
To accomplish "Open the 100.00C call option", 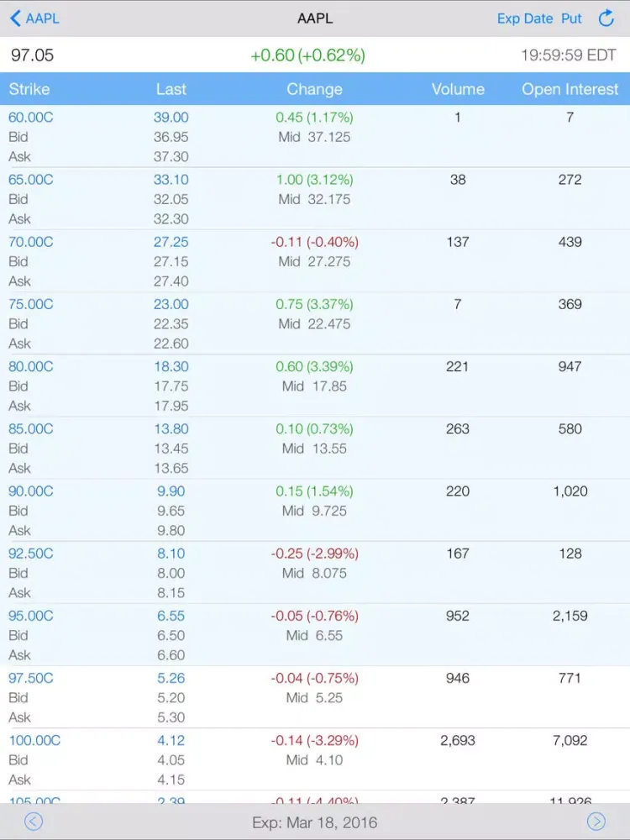I will coord(34,740).
